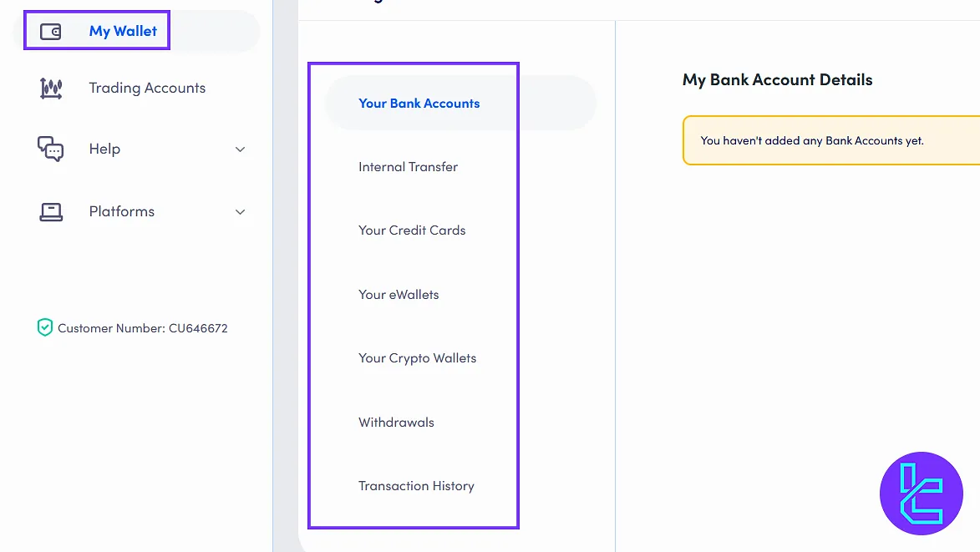
Task: Open the Help menu label
Action: 104,149
